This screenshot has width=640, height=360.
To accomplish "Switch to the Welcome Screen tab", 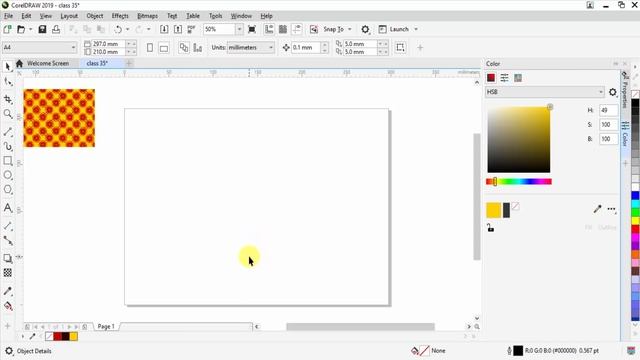I will click(48, 63).
